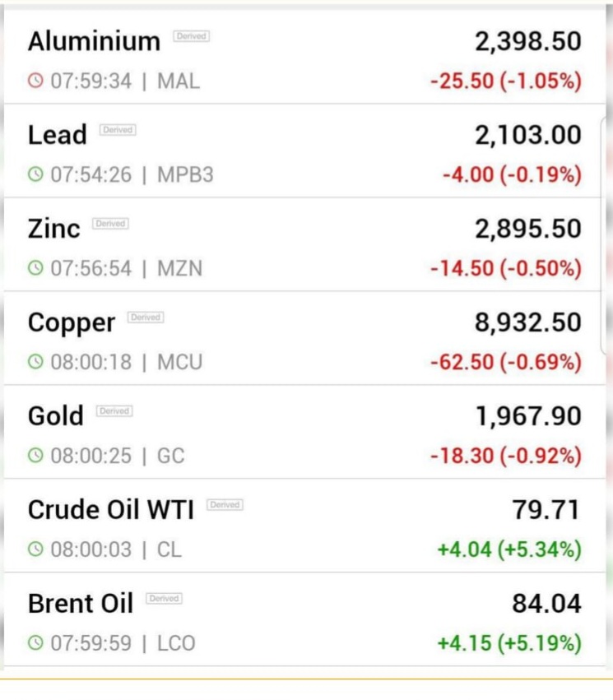Click the clock icon next to 08:00:18

coord(35,362)
